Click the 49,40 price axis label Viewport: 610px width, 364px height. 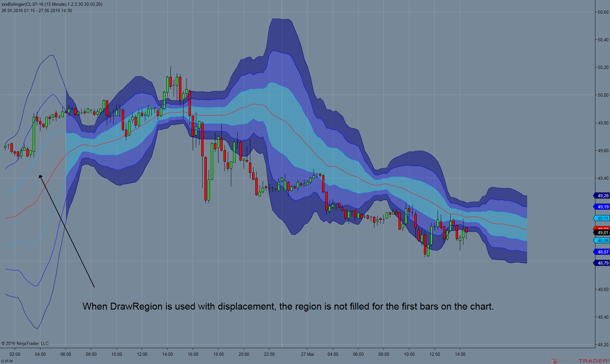pyautogui.click(x=603, y=178)
